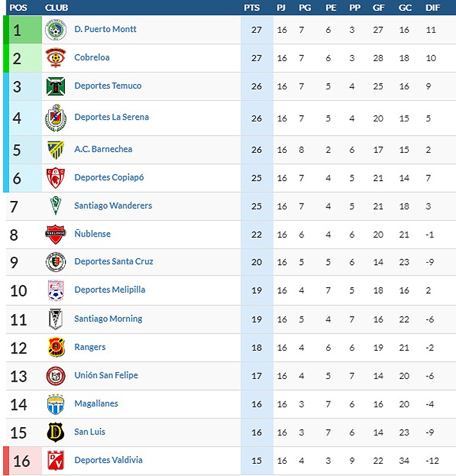Click the Deportes Valdivia crest
456x476 pixels.
point(56,461)
